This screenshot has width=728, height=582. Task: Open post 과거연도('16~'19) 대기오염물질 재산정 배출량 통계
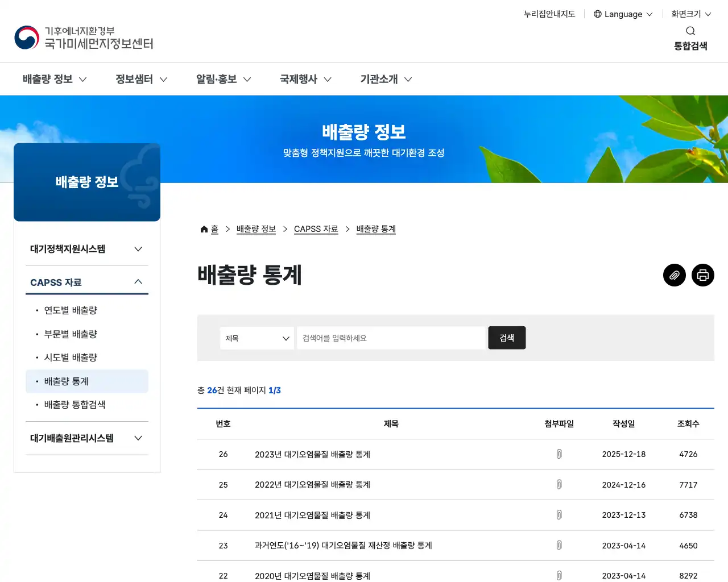pyautogui.click(x=344, y=546)
